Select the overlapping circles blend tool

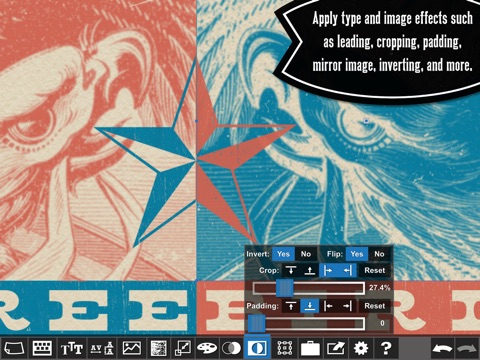[231, 348]
